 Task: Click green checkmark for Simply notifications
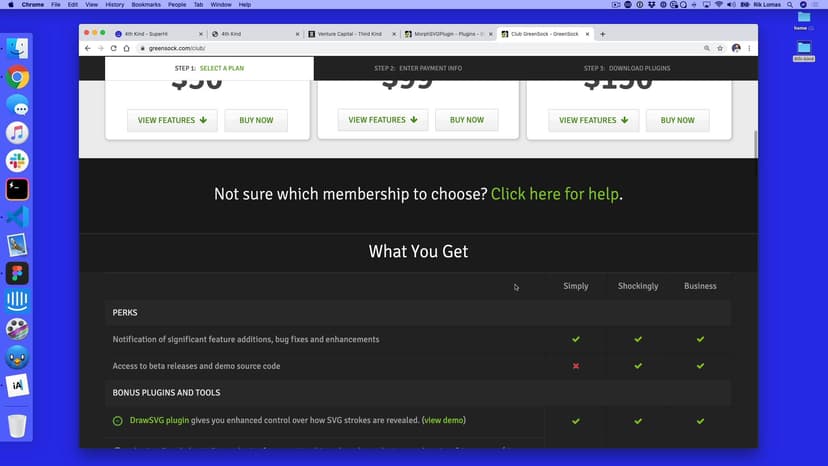pyautogui.click(x=576, y=339)
